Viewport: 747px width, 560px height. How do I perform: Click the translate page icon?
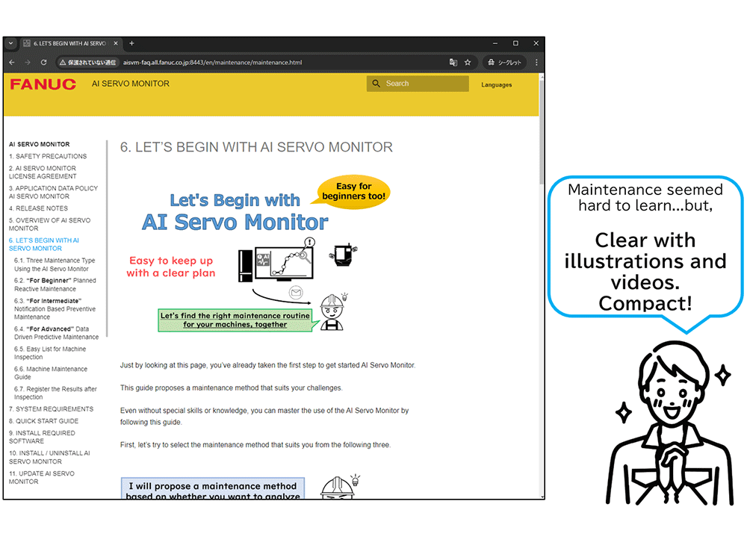(453, 63)
